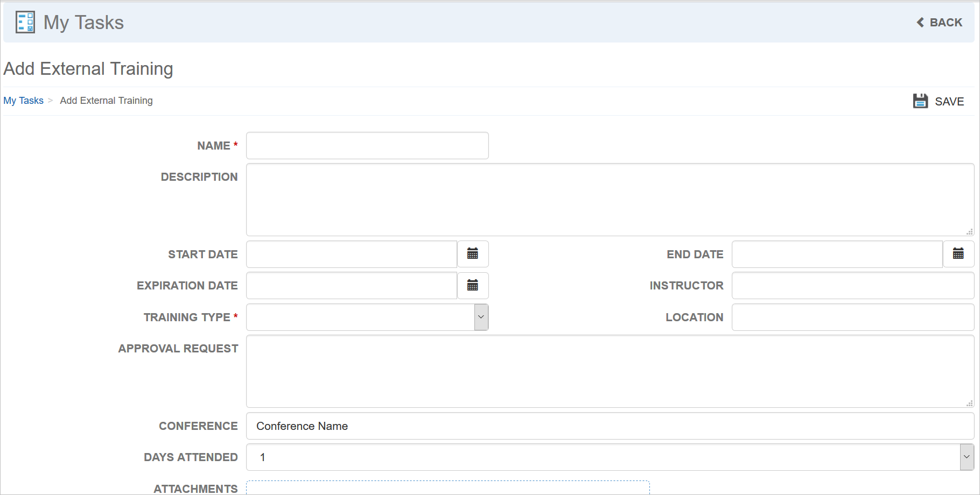Focus the Name text field
The width and height of the screenshot is (980, 495).
pyautogui.click(x=367, y=146)
